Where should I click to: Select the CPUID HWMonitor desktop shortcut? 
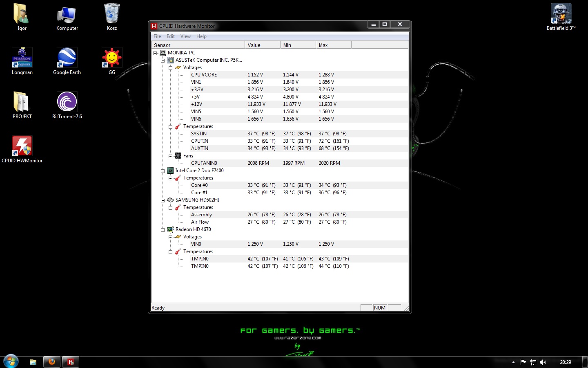(22, 150)
